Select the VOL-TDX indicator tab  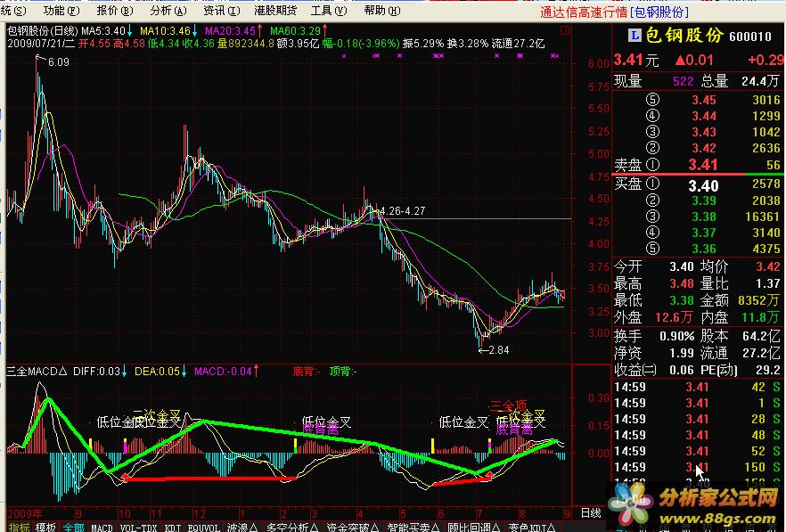139,527
